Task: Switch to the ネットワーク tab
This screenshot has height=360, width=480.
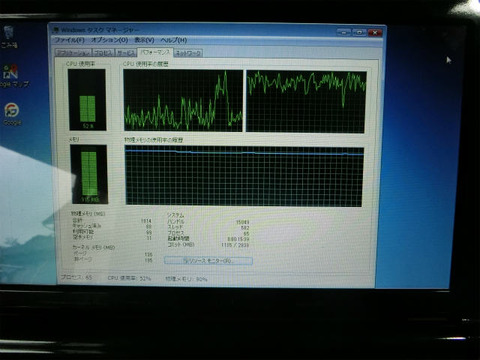Action: coord(188,53)
